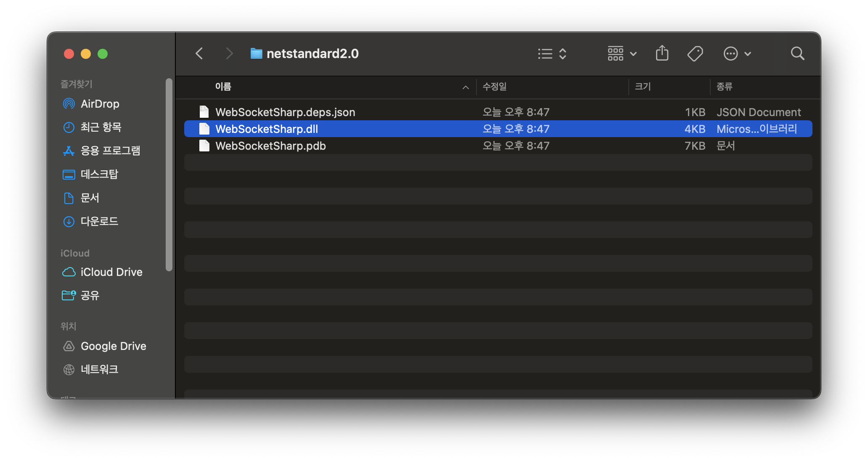Sort by 종류 column header
The image size is (868, 461).
[724, 87]
